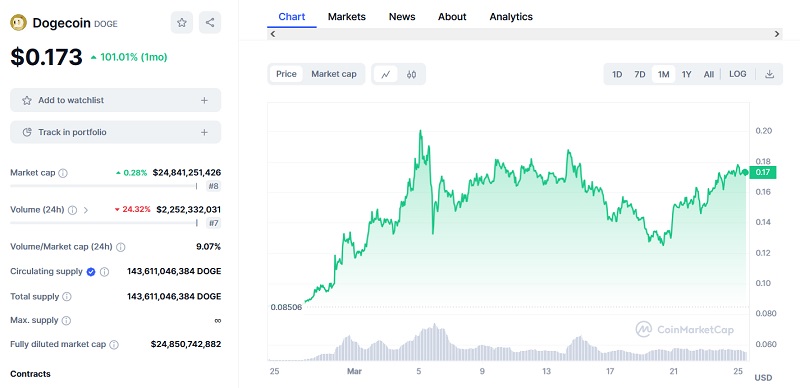Select the 1Y time range
This screenshot has width=800, height=388.
click(686, 75)
